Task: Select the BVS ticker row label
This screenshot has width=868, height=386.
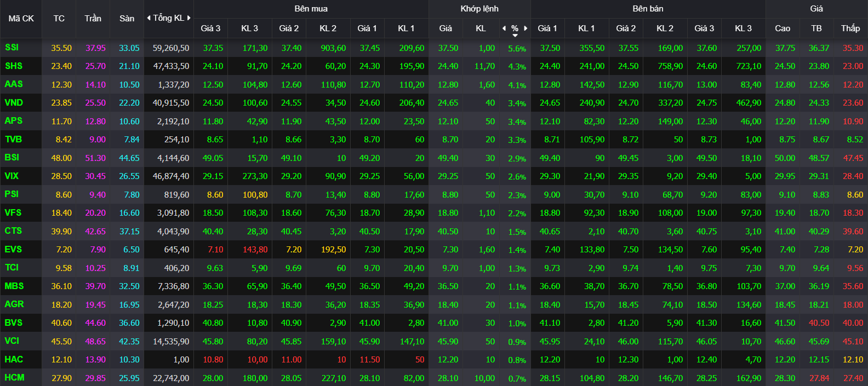Action: [14, 322]
